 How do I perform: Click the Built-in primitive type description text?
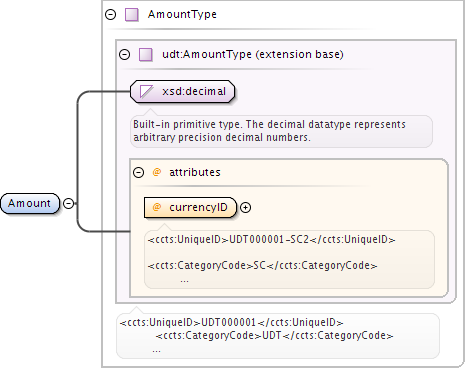pyautogui.click(x=269, y=131)
